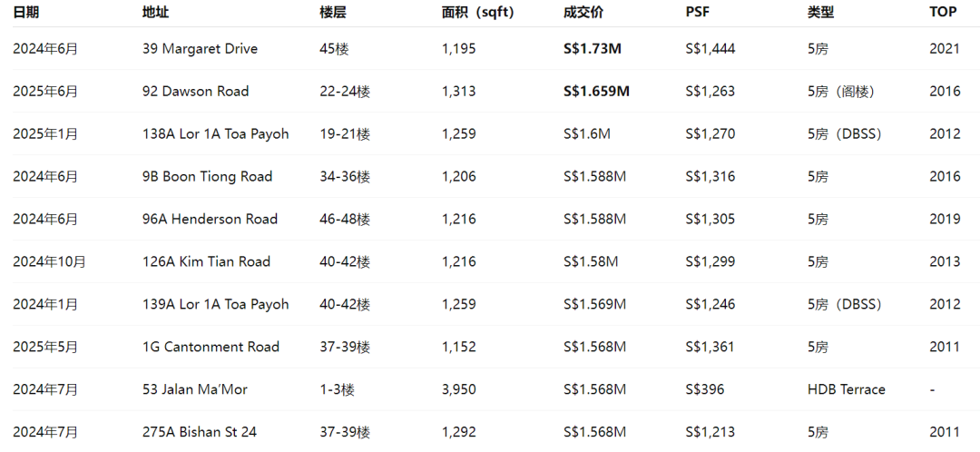The image size is (980, 452).
Task: Select 138A Lor 1A Toa Payoh address
Action: [x=216, y=133]
